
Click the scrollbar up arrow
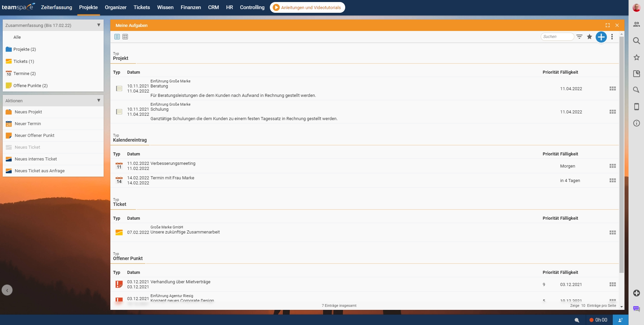coord(621,34)
